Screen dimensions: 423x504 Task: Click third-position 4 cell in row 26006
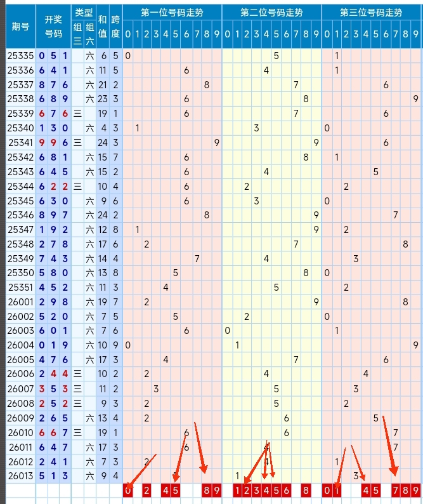[366, 374]
